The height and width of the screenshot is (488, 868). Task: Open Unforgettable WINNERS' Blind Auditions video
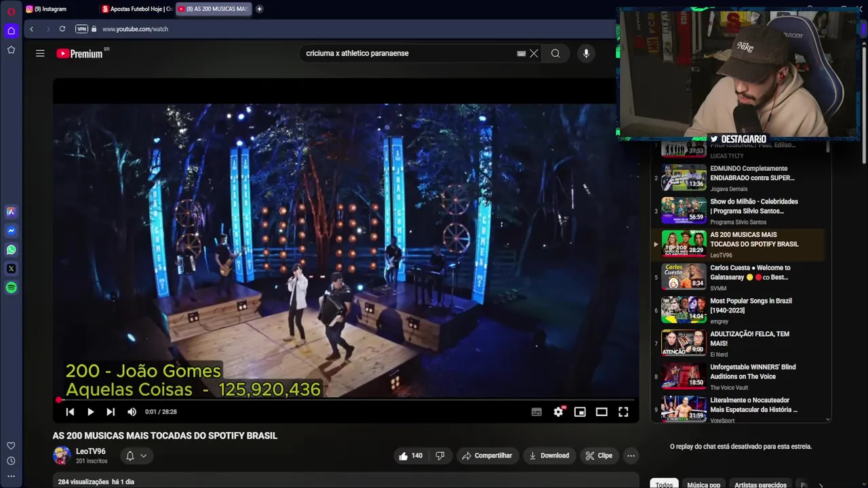pos(739,378)
